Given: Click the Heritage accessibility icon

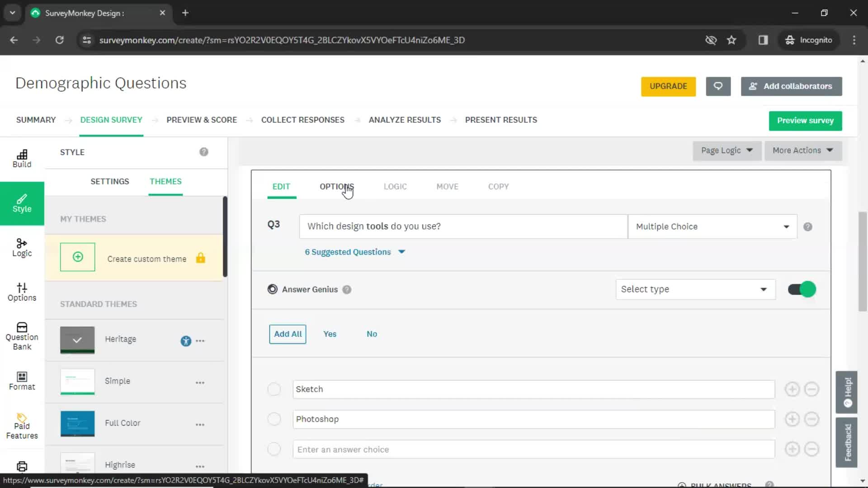Looking at the screenshot, I should pos(186,341).
